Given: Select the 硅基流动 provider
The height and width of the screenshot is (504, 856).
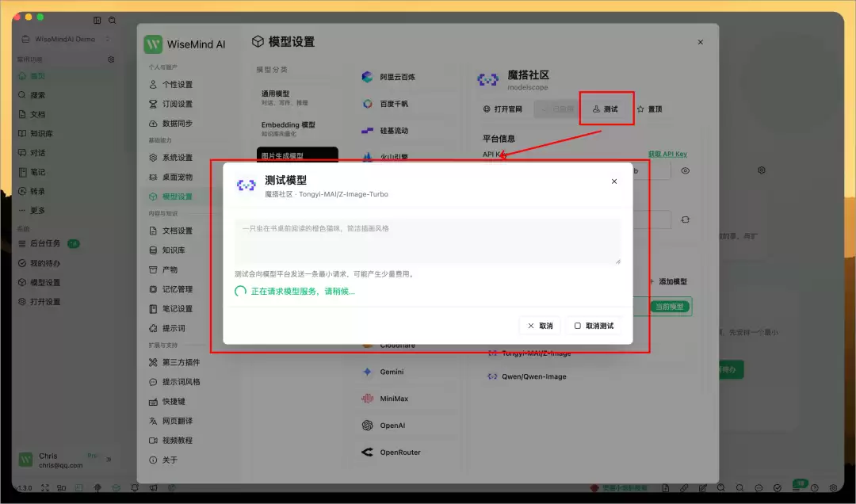Looking at the screenshot, I should point(408,131).
